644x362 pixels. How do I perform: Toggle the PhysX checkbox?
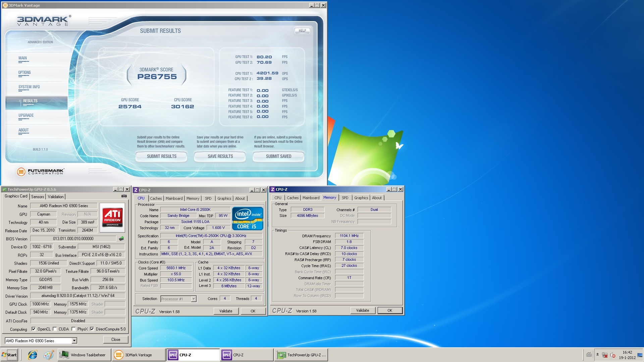click(73, 329)
